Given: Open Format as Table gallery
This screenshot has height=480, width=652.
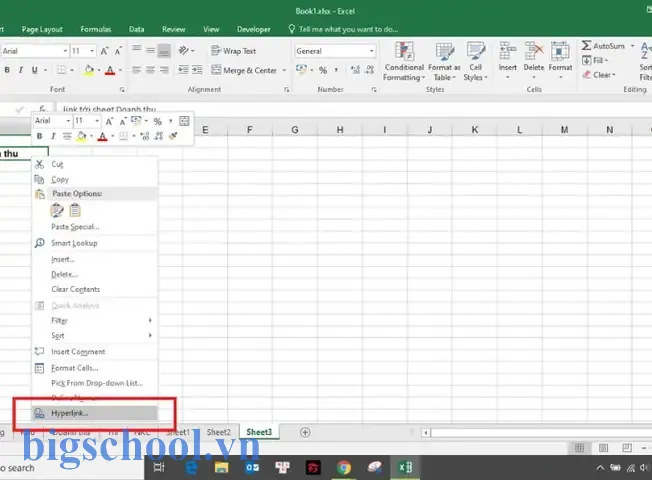Looking at the screenshot, I should 444,62.
